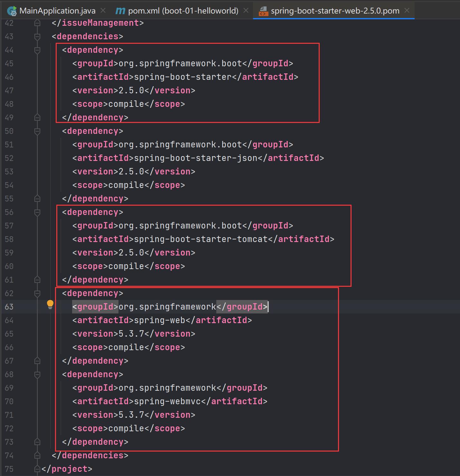Fold the closing dependency marker at line 55
This screenshot has width=460, height=476.
[x=37, y=199]
